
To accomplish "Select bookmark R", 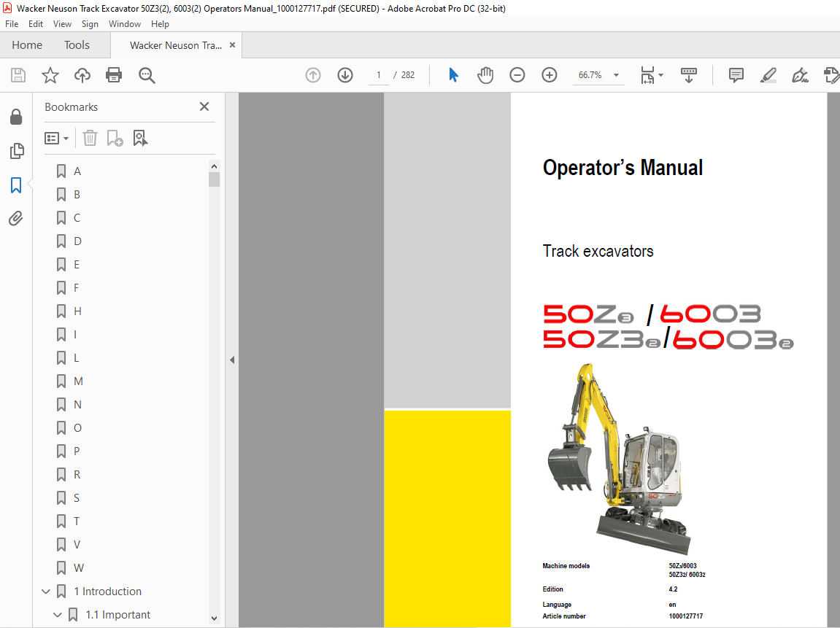I will 77,474.
